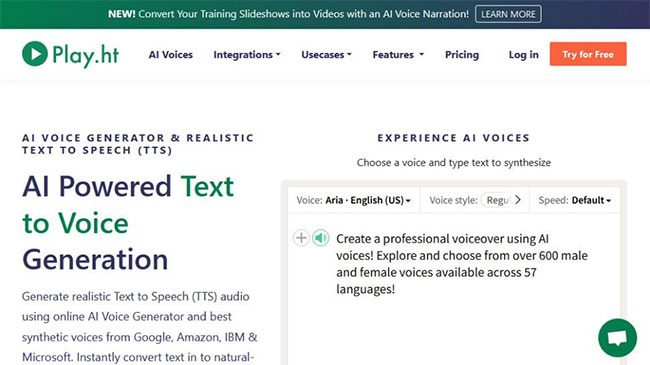Click the 'EXPERIENCE AI VOICES' heading
650x365 pixels.
[454, 138]
